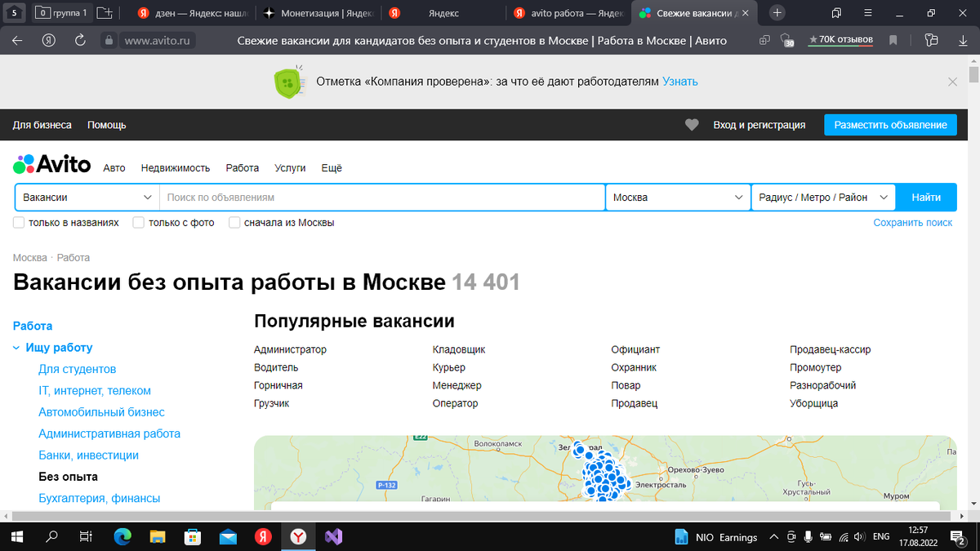The height and width of the screenshot is (551, 980).
Task: Open the new tab plus button
Action: tap(777, 13)
